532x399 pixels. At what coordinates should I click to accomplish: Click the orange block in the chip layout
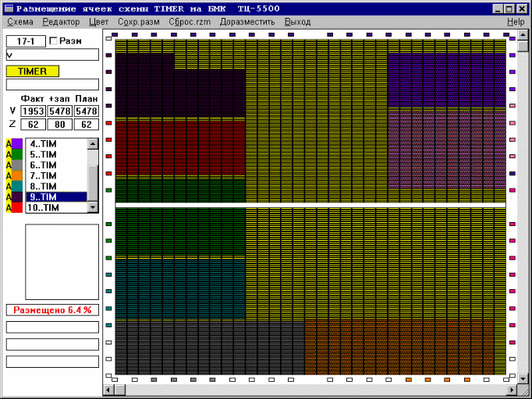click(x=399, y=347)
